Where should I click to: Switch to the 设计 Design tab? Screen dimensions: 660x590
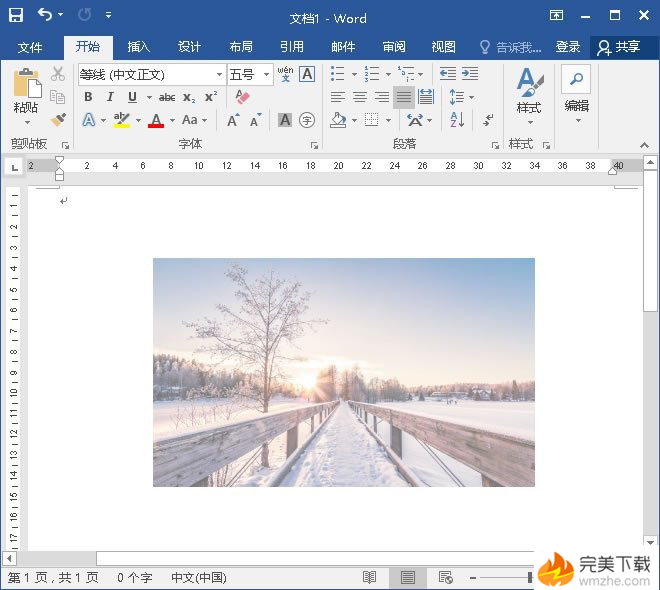point(189,47)
